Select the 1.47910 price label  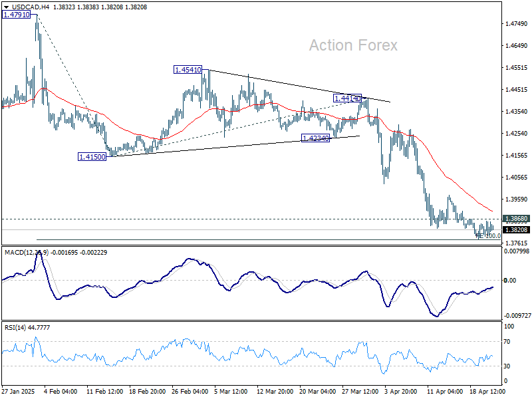[16, 15]
